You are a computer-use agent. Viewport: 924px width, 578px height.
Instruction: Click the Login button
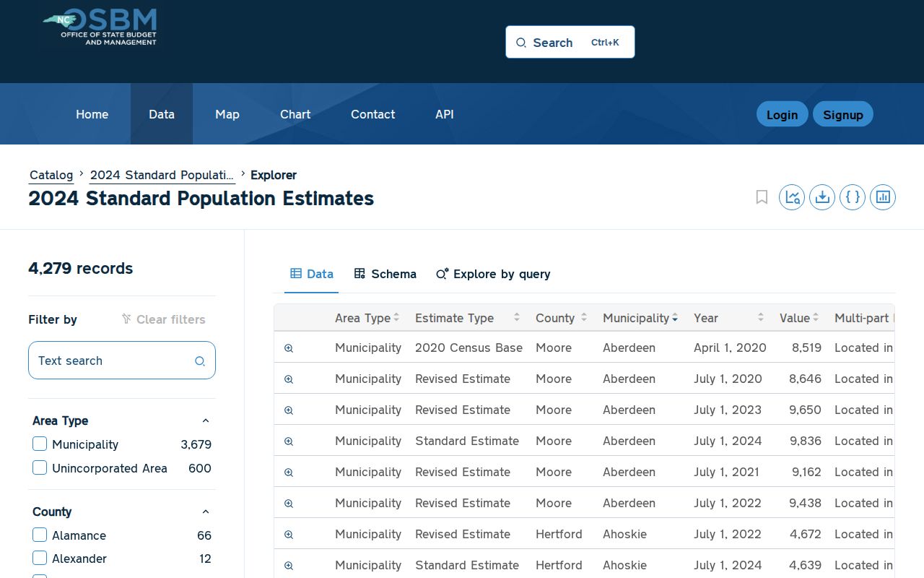[x=782, y=114]
